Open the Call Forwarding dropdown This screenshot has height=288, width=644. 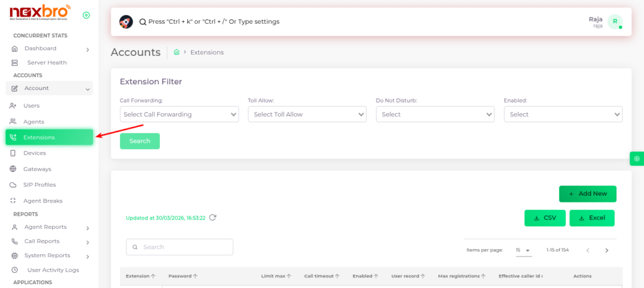[179, 114]
